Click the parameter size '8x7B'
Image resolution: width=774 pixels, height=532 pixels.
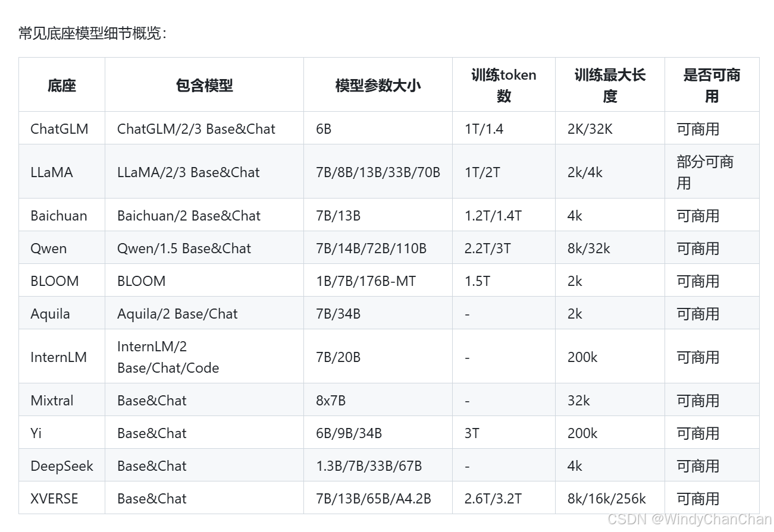click(331, 401)
